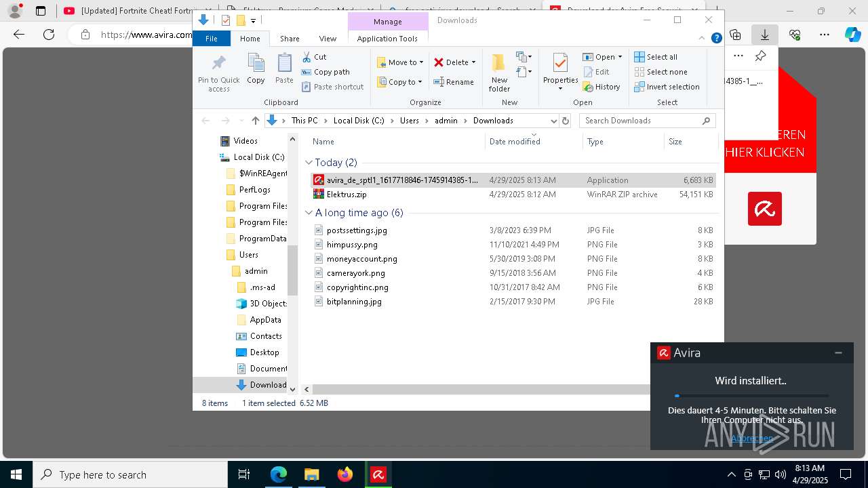Select PerfLogs folder in tree
868x488 pixels.
pyautogui.click(x=254, y=190)
